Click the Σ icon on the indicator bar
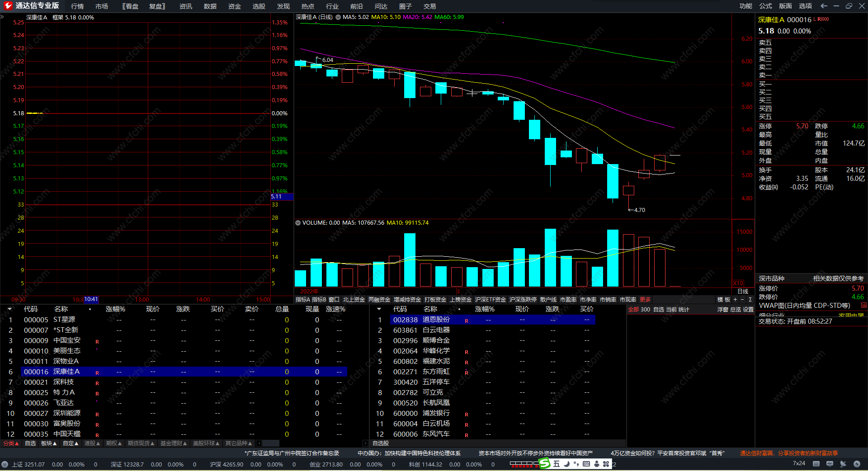Image resolution: width=868 pixels, height=471 pixels. coord(750,300)
